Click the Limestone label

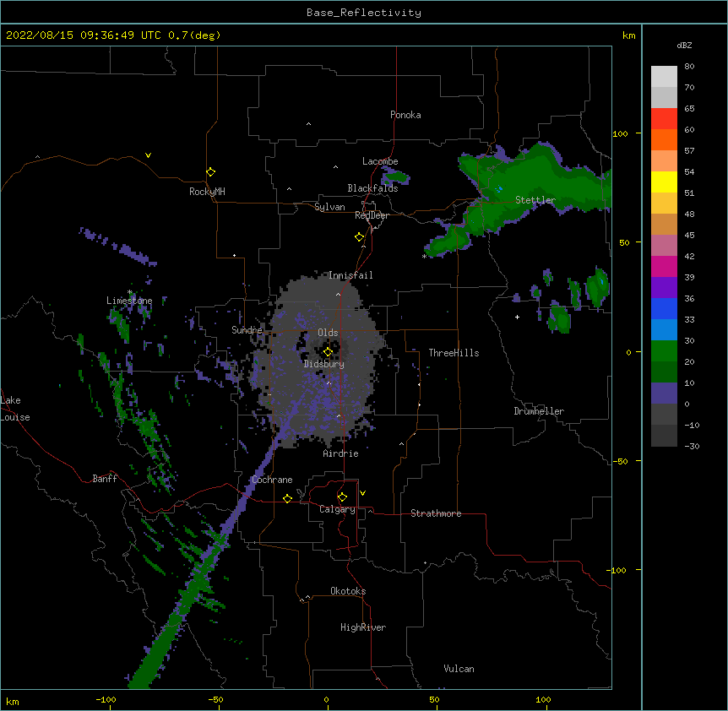pos(129,301)
